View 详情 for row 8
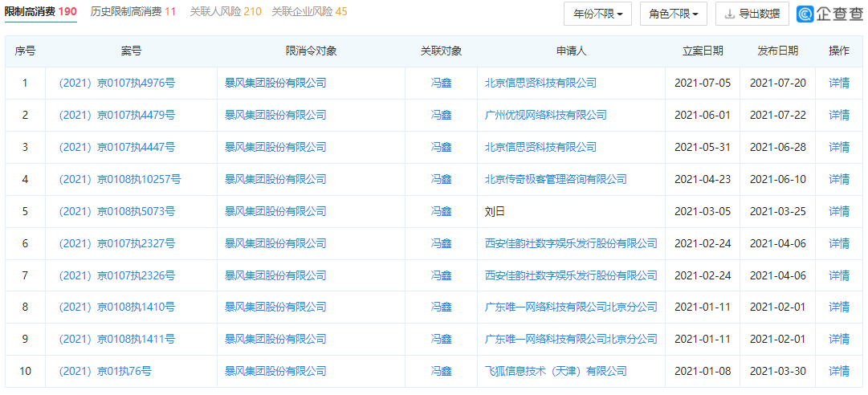 pyautogui.click(x=838, y=307)
